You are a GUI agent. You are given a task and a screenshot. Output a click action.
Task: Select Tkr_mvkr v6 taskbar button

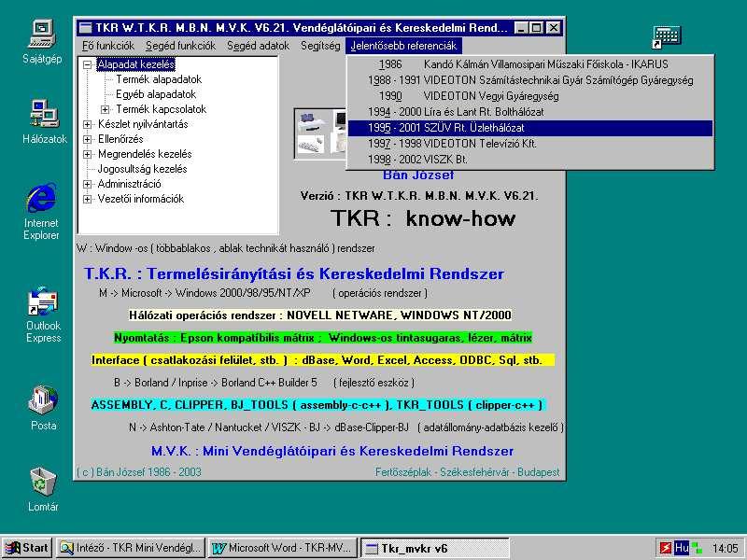point(435,548)
